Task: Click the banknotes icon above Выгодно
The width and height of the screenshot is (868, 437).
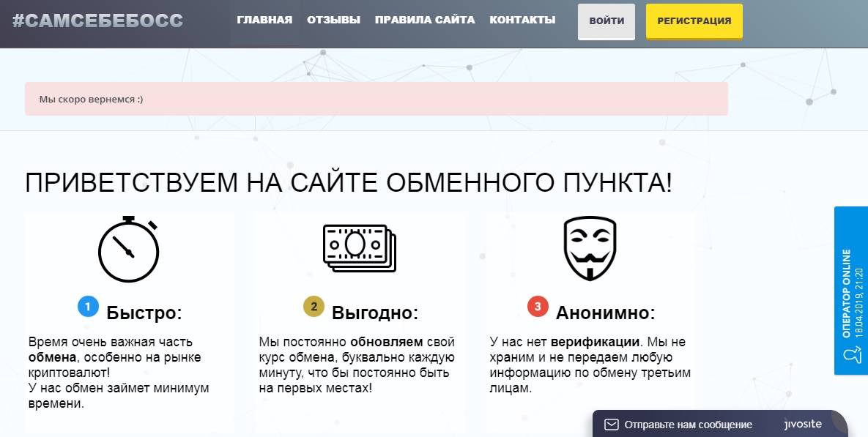Action: point(359,247)
